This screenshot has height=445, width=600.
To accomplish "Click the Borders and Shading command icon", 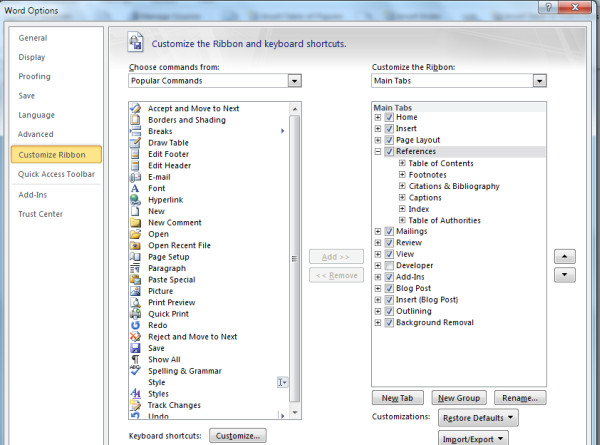I will [135, 120].
